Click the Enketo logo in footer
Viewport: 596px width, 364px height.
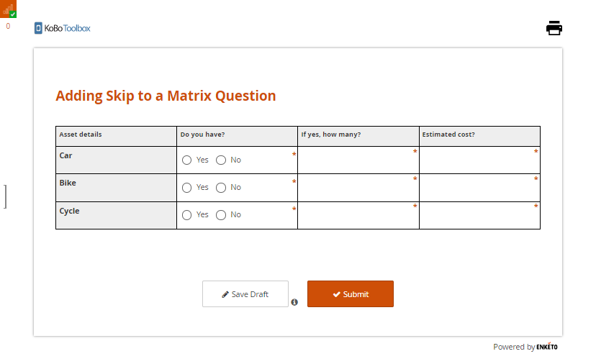546,347
